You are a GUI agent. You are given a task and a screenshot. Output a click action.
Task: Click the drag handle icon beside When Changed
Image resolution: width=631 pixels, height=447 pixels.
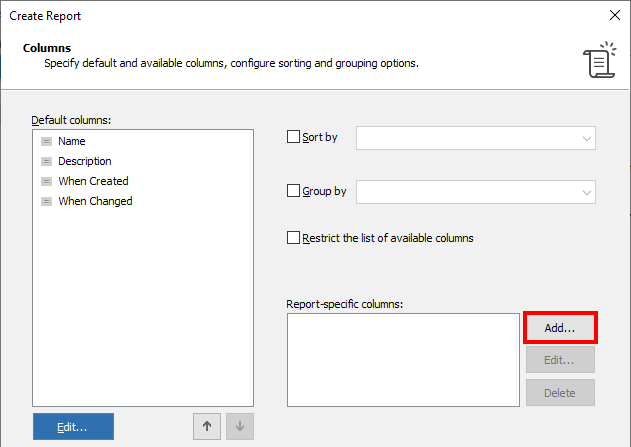[x=46, y=202]
